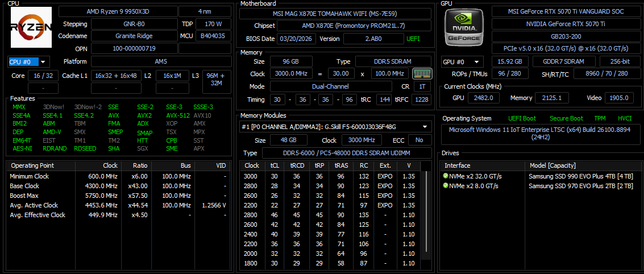
Task: Click the Avg. Active Clock row
Action: [x=119, y=205]
